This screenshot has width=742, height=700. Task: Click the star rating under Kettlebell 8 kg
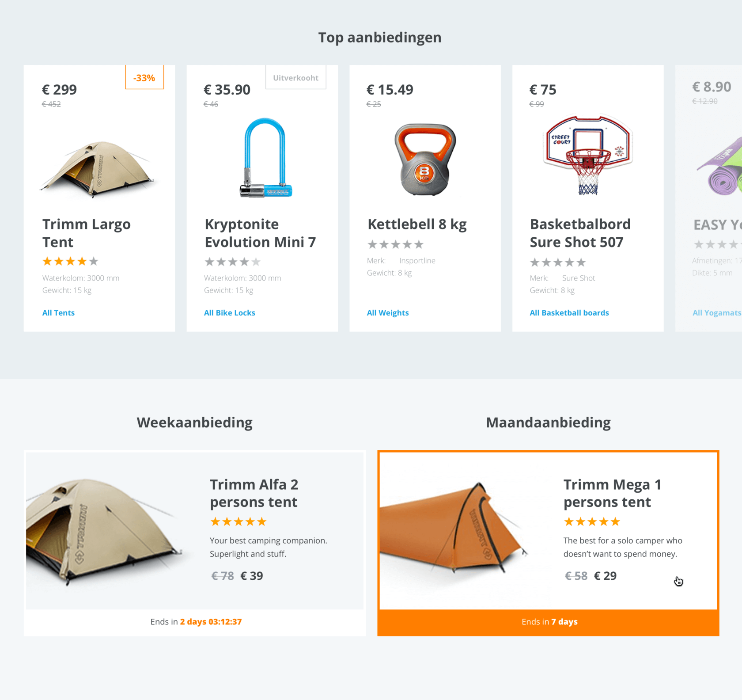[x=396, y=244]
